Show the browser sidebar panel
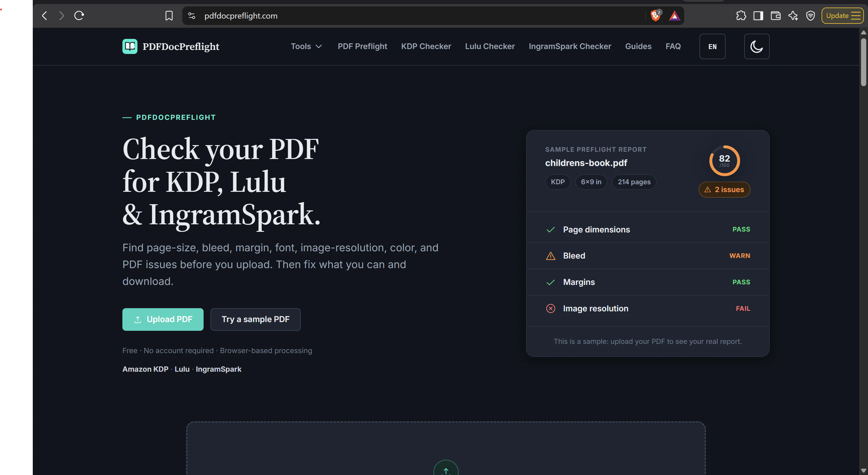The width and height of the screenshot is (868, 475). coord(758,15)
